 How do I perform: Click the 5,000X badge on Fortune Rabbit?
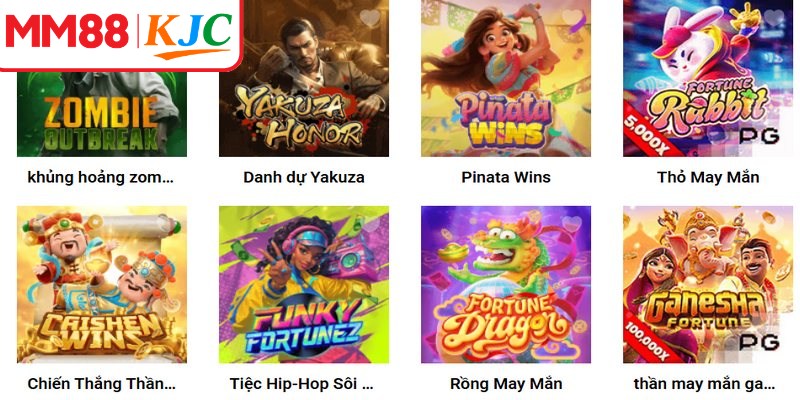646,132
